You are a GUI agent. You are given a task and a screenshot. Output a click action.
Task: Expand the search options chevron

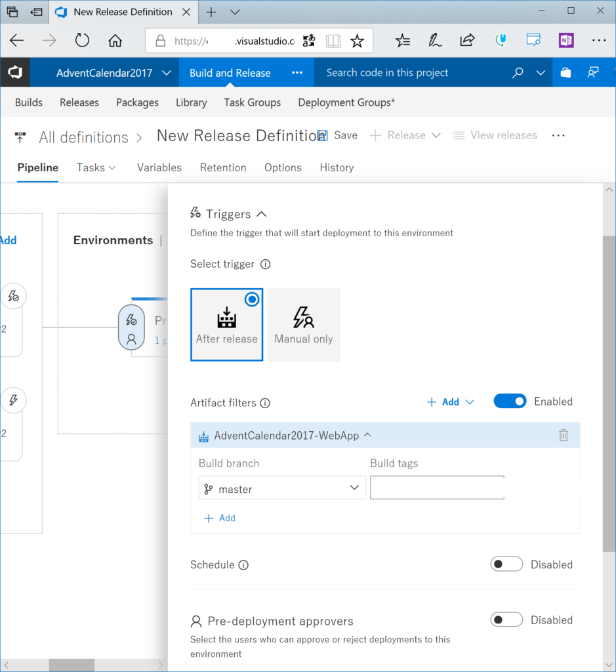pos(541,73)
